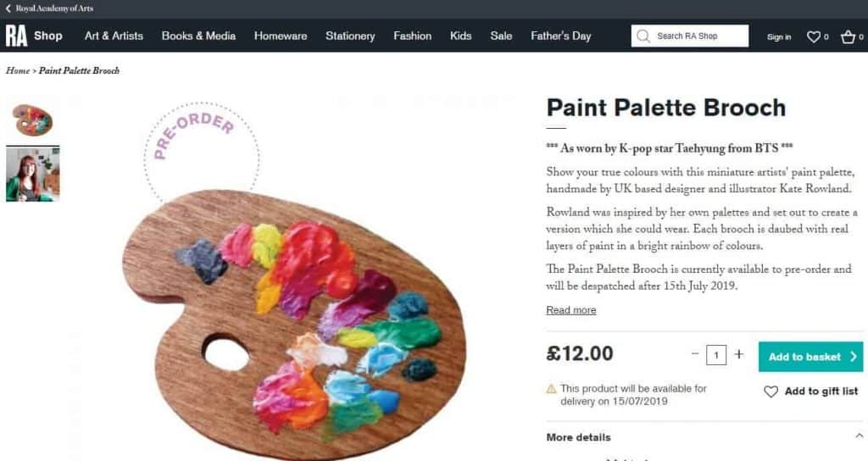Decrease quantity with minus button
The width and height of the screenshot is (868, 461).
[x=695, y=354]
